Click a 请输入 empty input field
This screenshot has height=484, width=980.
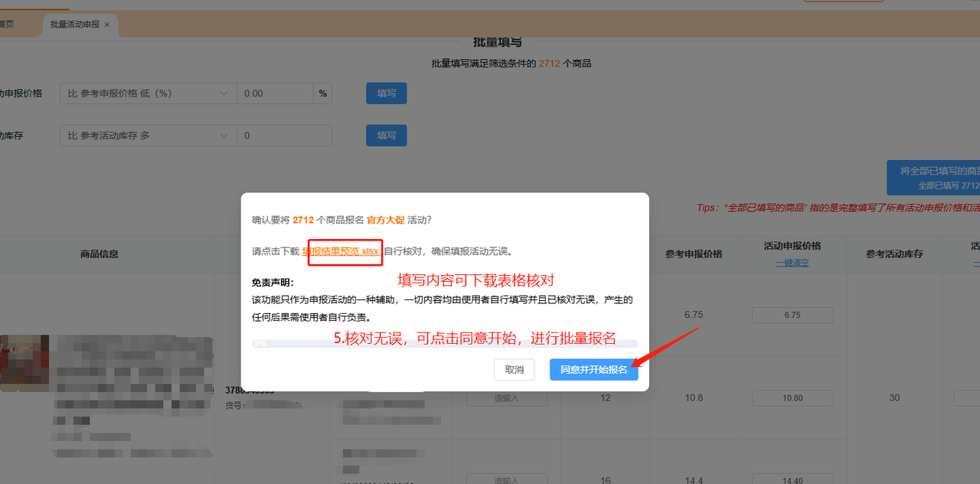click(506, 397)
